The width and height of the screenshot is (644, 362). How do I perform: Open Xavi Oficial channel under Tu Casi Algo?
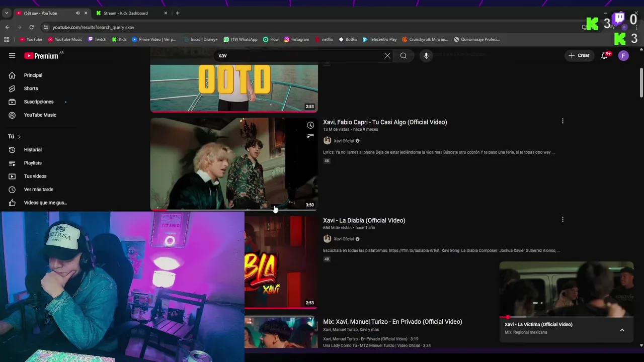tap(344, 141)
